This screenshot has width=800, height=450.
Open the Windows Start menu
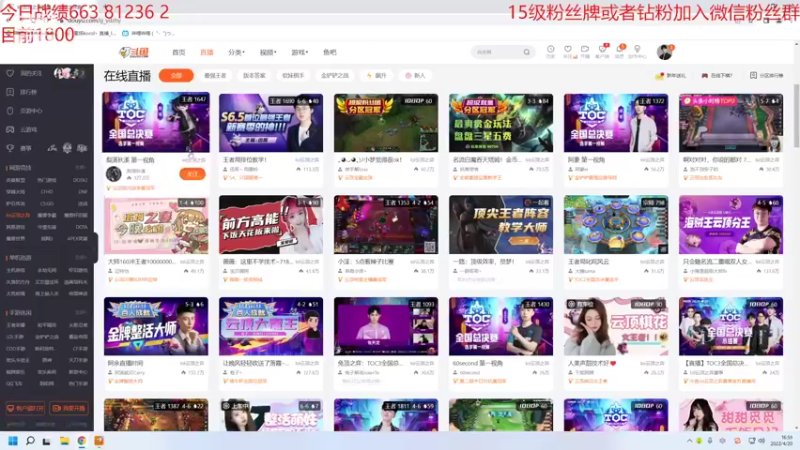(x=13, y=441)
